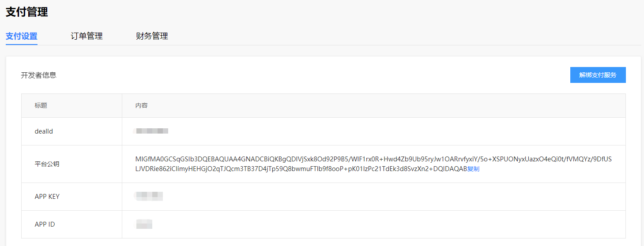Select the 标题 column header
This screenshot has width=644, height=246.
click(x=41, y=106)
